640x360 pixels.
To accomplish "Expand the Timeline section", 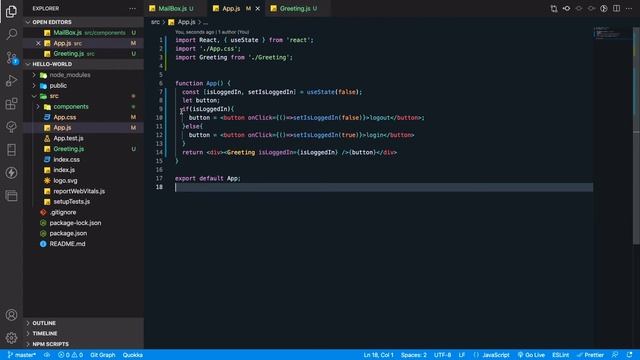I will [x=83, y=333].
